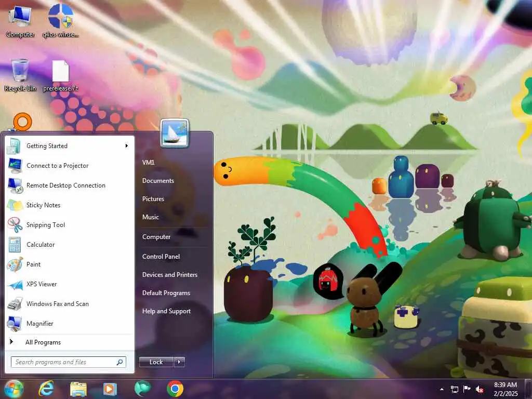The height and width of the screenshot is (399, 532).
Task: Open the Action Center flag icon
Action: (467, 389)
